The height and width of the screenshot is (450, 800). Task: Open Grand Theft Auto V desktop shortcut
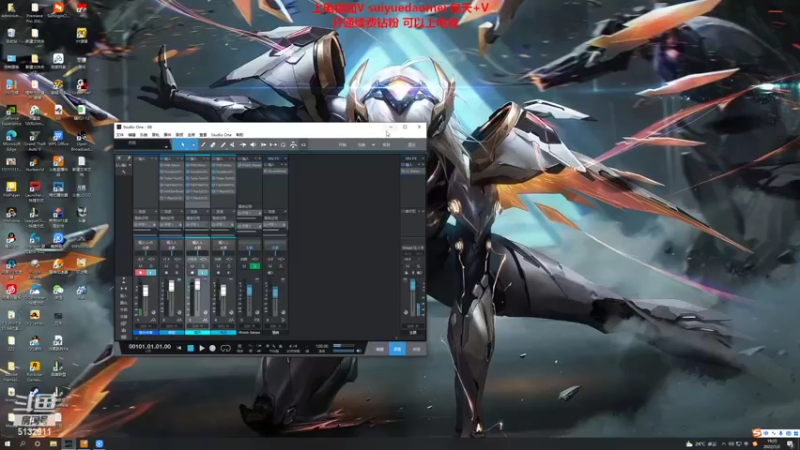(x=34, y=140)
